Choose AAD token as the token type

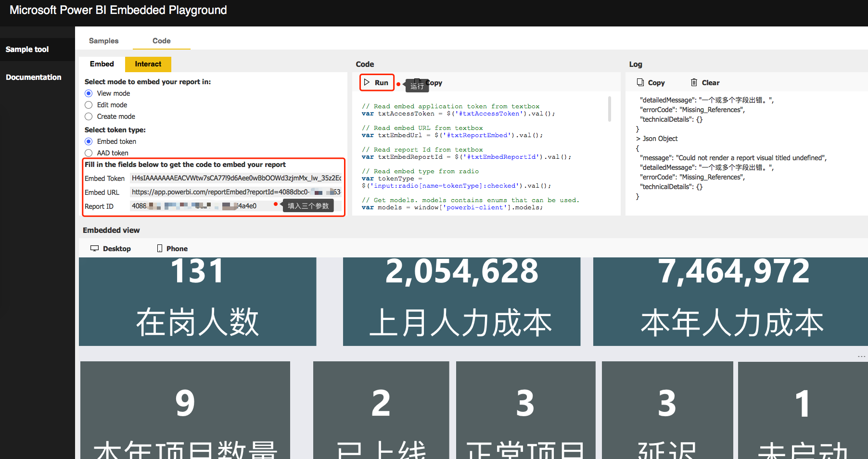89,153
